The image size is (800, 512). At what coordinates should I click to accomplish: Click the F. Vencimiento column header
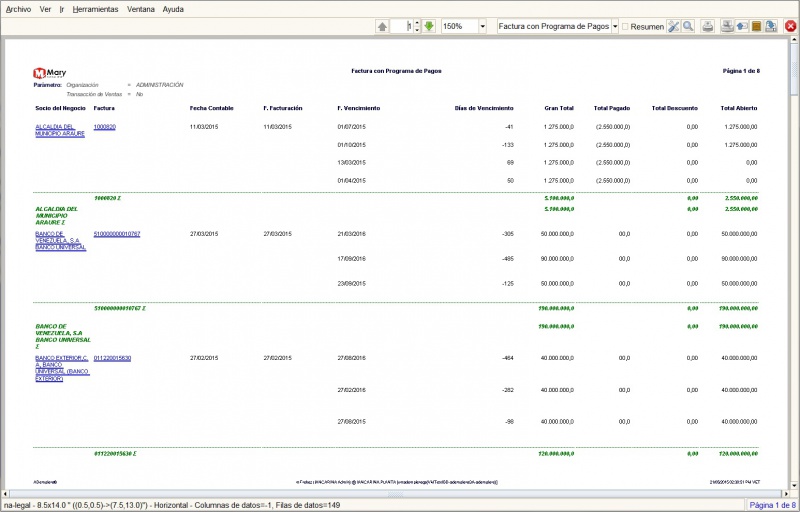359,108
